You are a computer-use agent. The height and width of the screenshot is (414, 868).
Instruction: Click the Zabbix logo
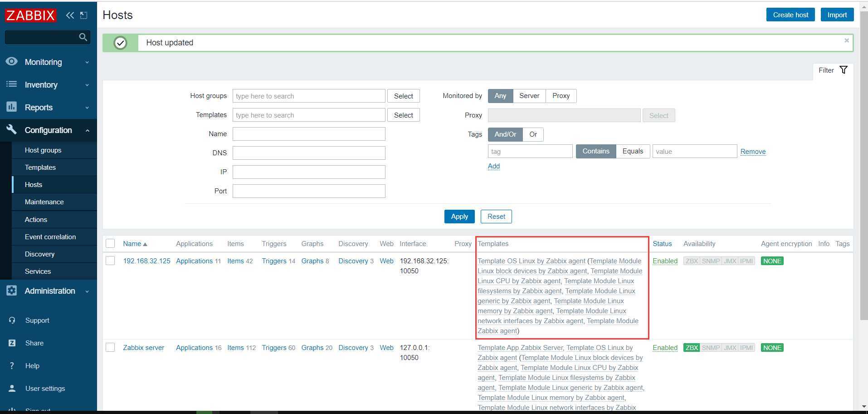point(30,15)
